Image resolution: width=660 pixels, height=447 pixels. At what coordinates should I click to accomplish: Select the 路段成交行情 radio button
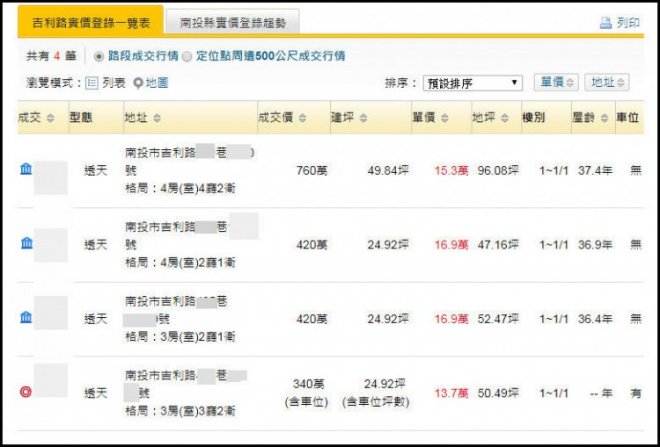click(98, 56)
